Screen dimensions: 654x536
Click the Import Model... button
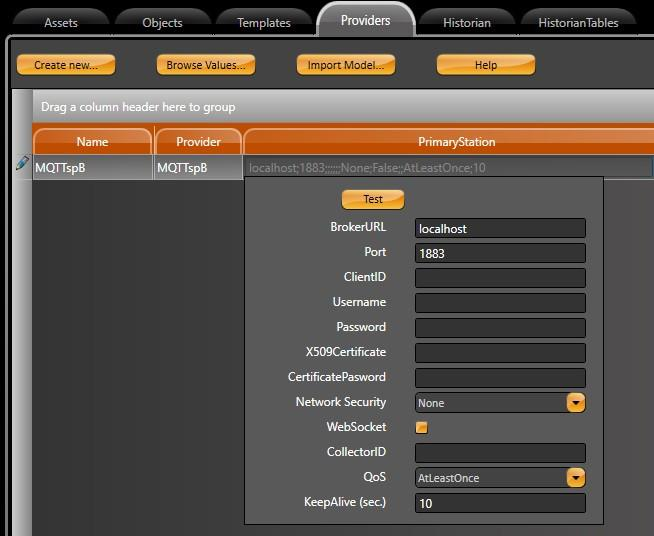345,65
